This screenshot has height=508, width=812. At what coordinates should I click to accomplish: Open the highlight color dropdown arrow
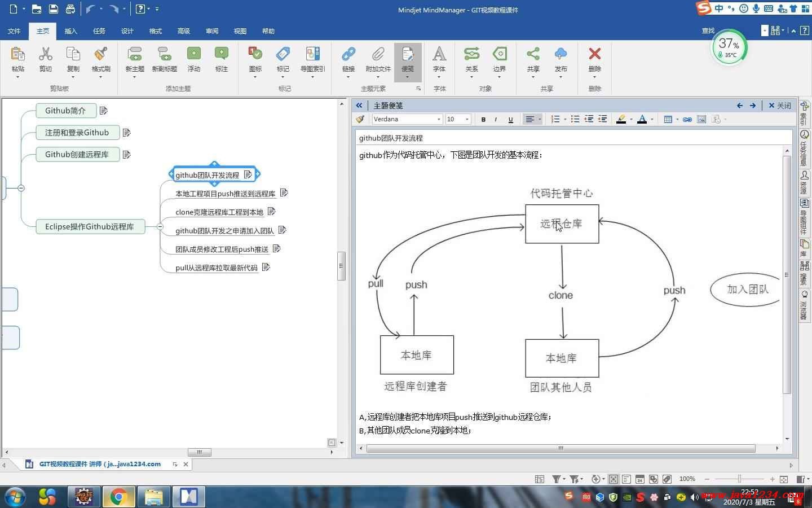[630, 119]
